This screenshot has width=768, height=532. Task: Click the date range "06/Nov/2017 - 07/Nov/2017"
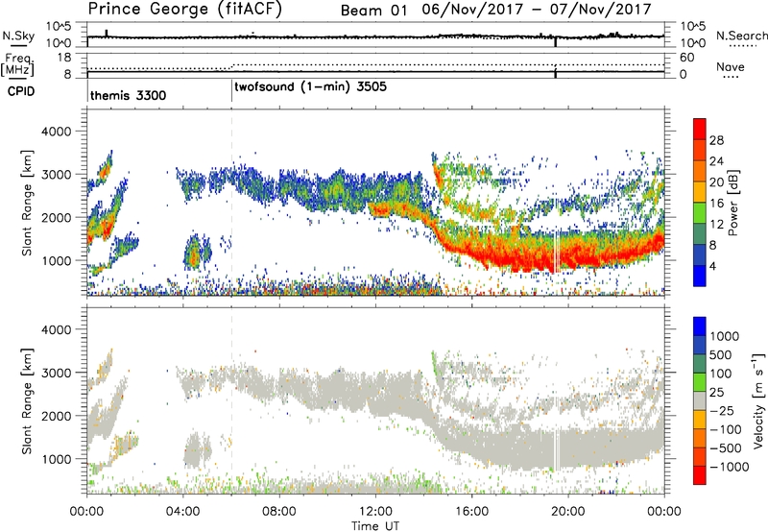coord(537,10)
